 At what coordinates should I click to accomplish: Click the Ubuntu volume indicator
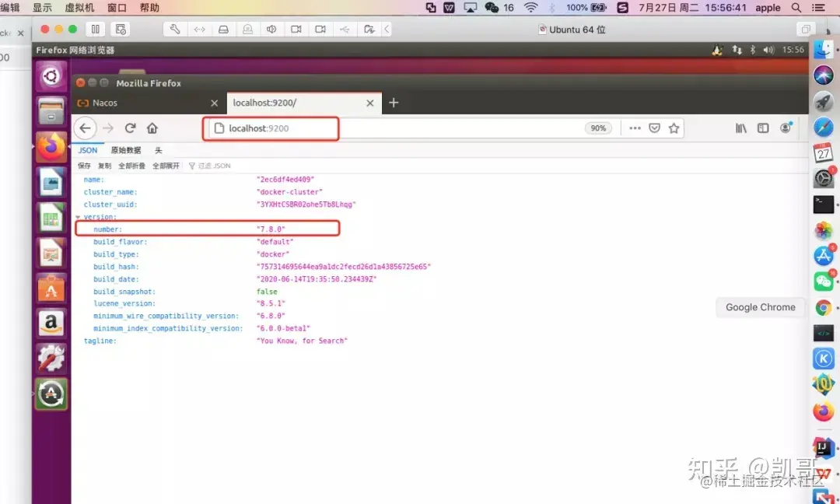coord(768,50)
